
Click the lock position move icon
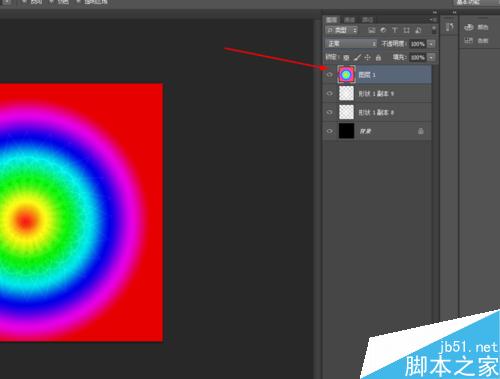pyautogui.click(x=367, y=58)
